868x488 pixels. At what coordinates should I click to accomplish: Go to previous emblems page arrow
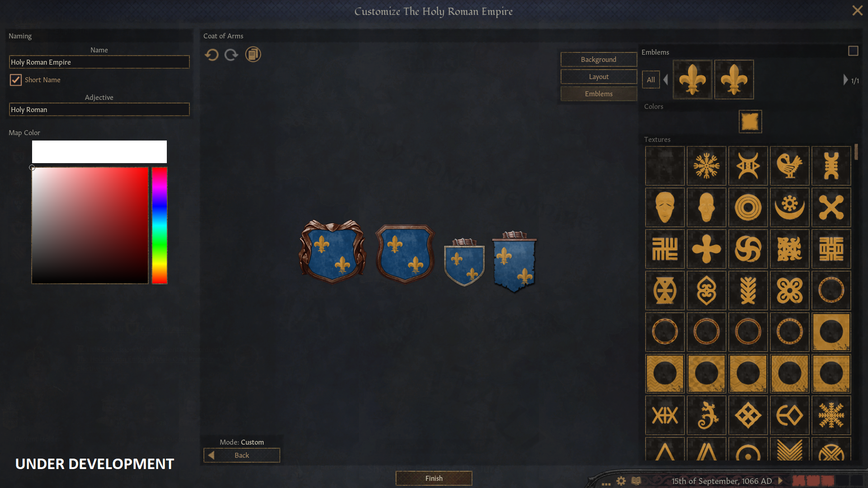[x=666, y=80]
